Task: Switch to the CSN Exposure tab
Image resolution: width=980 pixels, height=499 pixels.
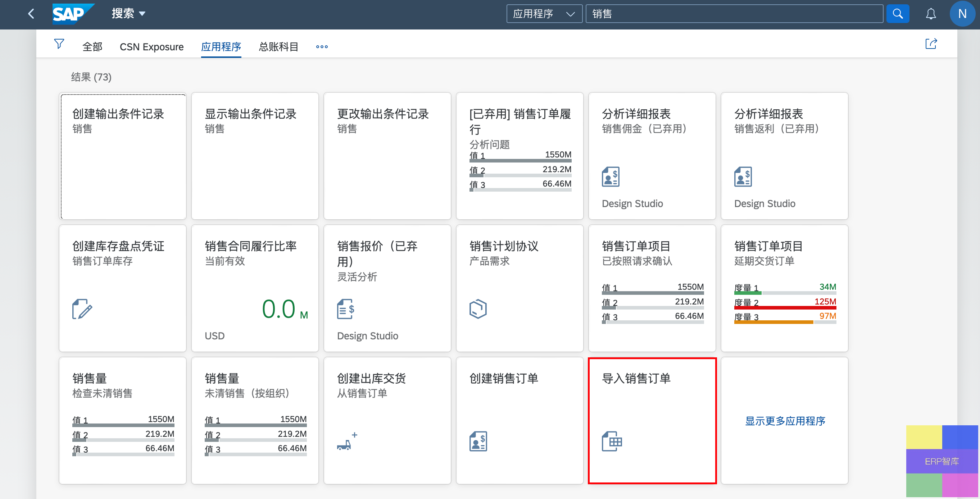Action: pyautogui.click(x=151, y=47)
